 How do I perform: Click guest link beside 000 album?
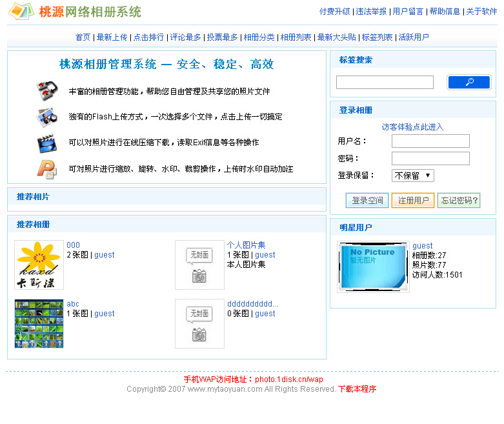point(105,255)
